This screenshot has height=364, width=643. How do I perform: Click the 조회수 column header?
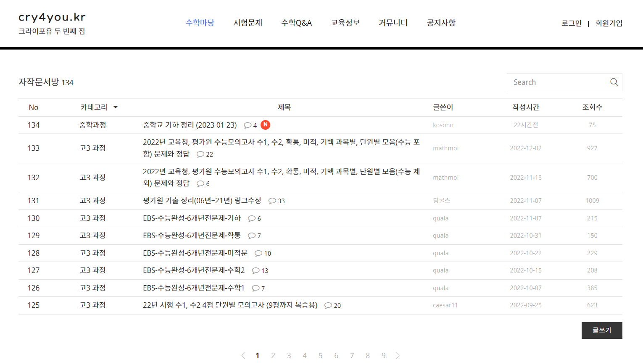pyautogui.click(x=592, y=107)
